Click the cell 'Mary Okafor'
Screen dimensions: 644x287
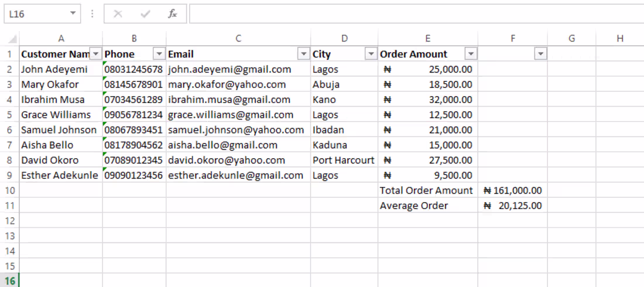tap(61, 84)
